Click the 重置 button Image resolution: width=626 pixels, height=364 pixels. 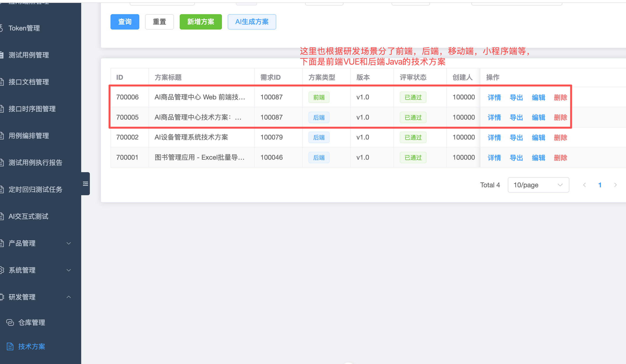[159, 22]
